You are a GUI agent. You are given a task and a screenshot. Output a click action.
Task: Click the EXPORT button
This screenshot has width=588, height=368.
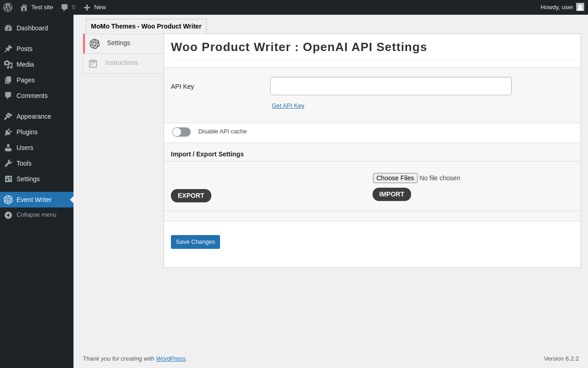(x=191, y=195)
